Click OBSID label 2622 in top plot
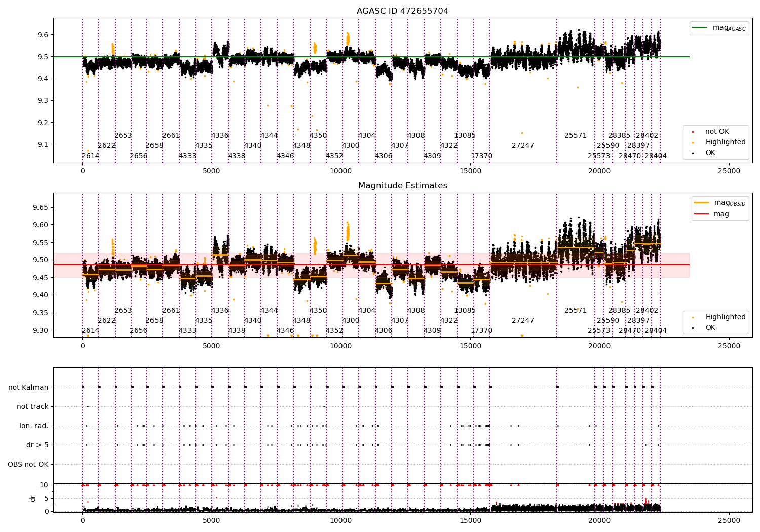The width and height of the screenshot is (760, 532). [107, 146]
